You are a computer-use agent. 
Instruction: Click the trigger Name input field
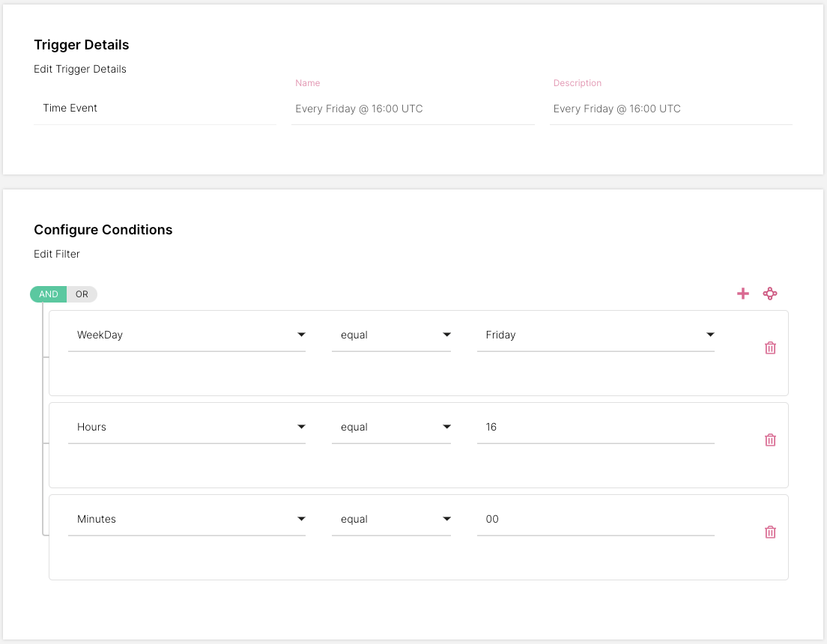point(413,109)
